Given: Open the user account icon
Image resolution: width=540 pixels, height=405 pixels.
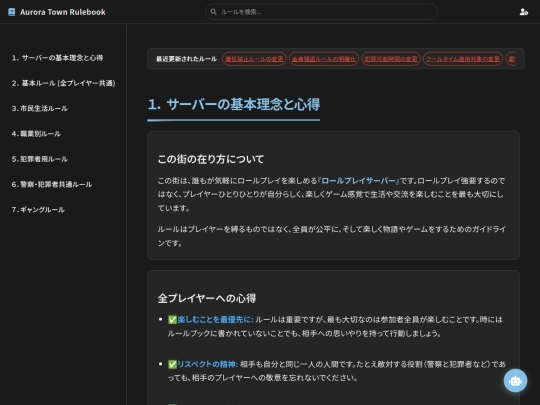Looking at the screenshot, I should [x=523, y=12].
